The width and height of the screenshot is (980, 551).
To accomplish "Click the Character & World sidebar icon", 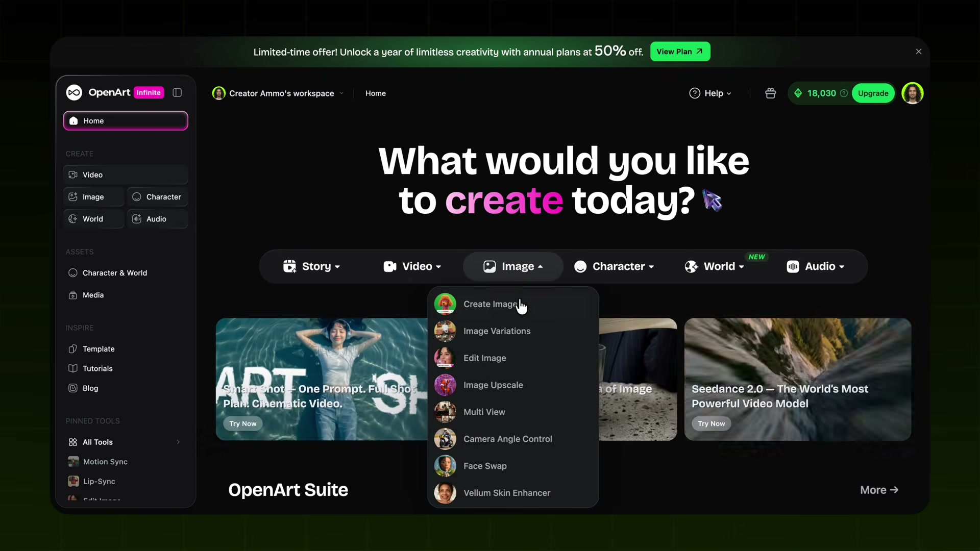I will tap(73, 273).
